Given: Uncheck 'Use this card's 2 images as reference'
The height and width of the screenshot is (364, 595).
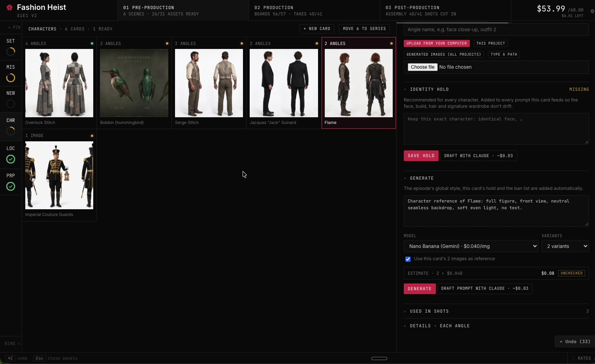Looking at the screenshot, I should 408,259.
